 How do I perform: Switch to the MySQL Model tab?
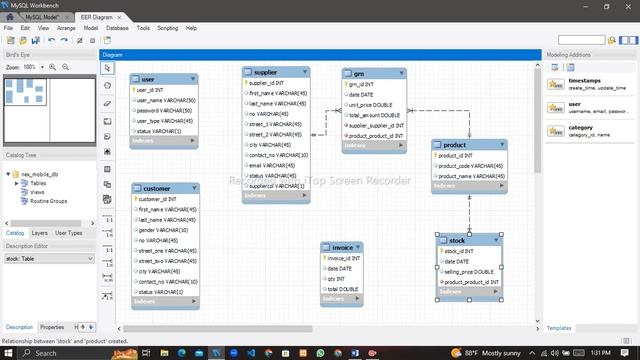coord(42,17)
